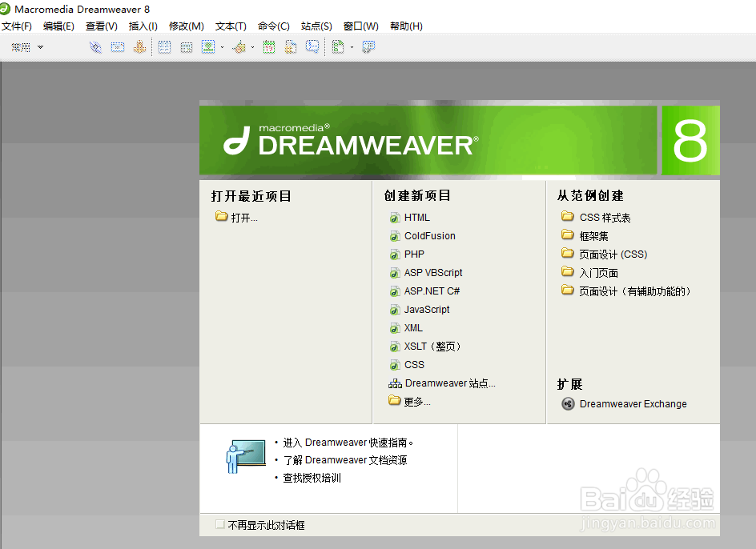Click the Email Link insert icon
756x549 pixels.
coord(118,47)
